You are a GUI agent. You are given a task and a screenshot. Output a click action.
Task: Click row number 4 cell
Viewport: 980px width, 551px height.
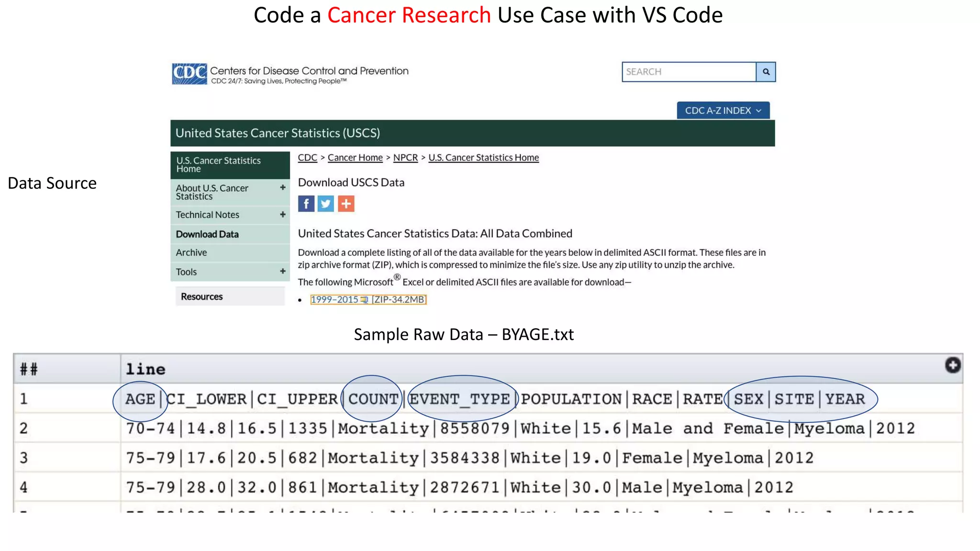click(67, 487)
